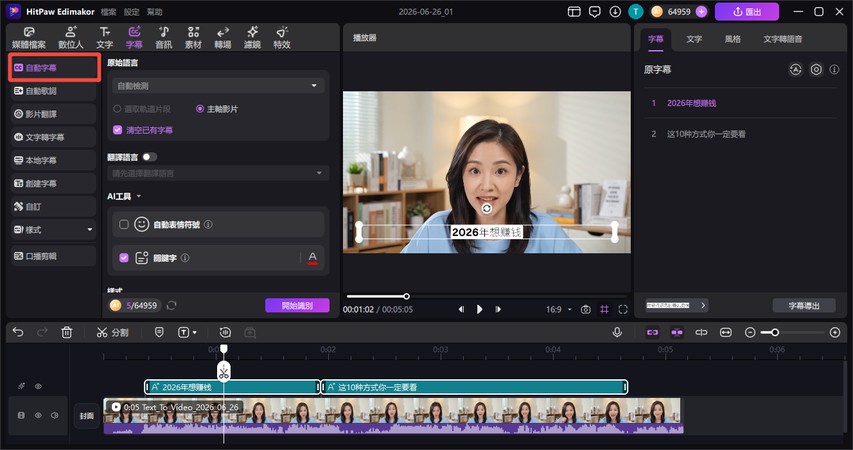Image resolution: width=853 pixels, height=450 pixels.
Task: Select 口播剪輯 in the sidebar
Action: (x=53, y=256)
